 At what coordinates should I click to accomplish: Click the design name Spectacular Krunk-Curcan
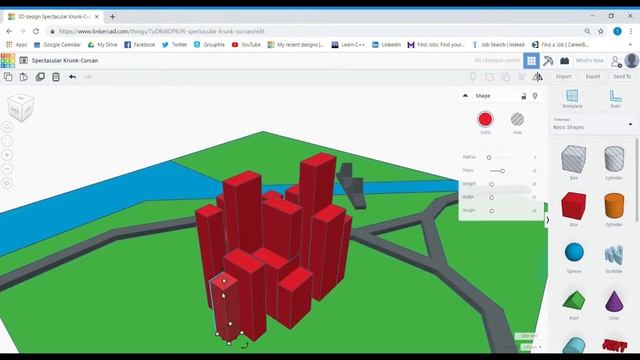pyautogui.click(x=65, y=60)
